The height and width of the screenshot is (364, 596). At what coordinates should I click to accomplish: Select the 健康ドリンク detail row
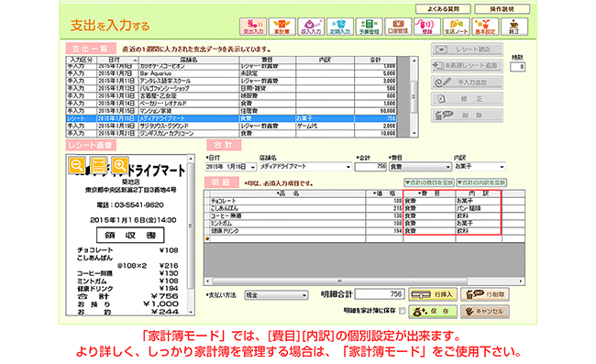tap(364, 231)
